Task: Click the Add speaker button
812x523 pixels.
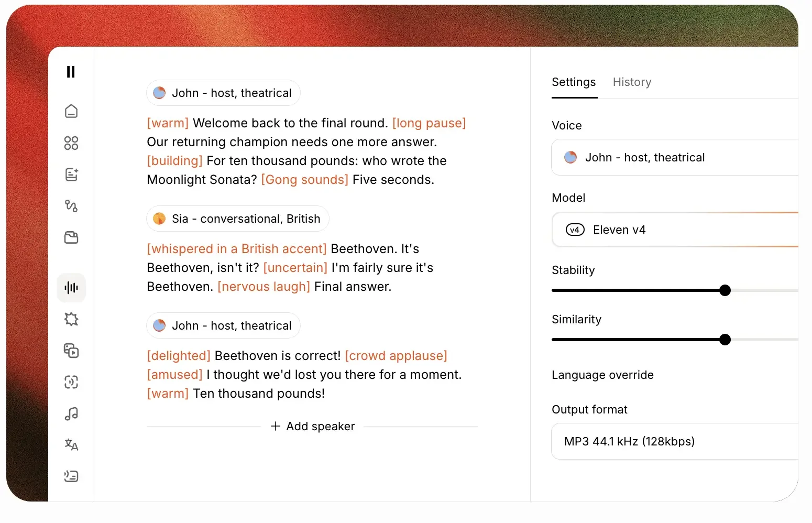Action: pyautogui.click(x=313, y=427)
